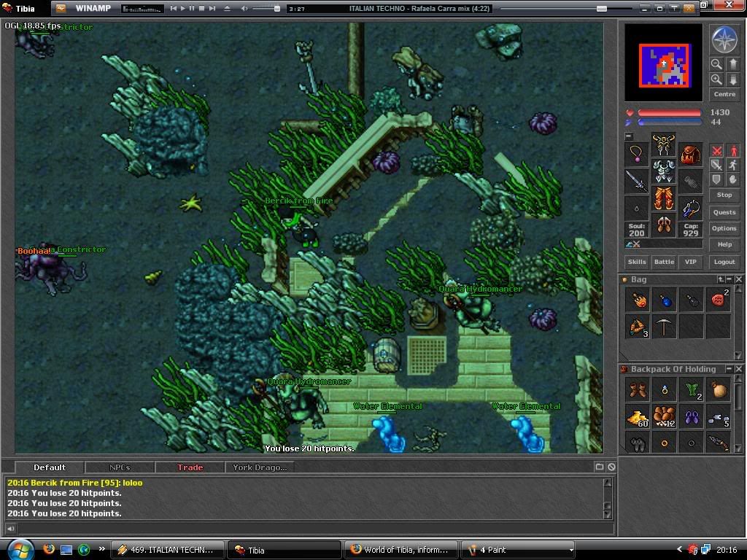Open Paint group in taskbar
Image resolution: width=747 pixels, height=560 pixels.
coord(519,550)
